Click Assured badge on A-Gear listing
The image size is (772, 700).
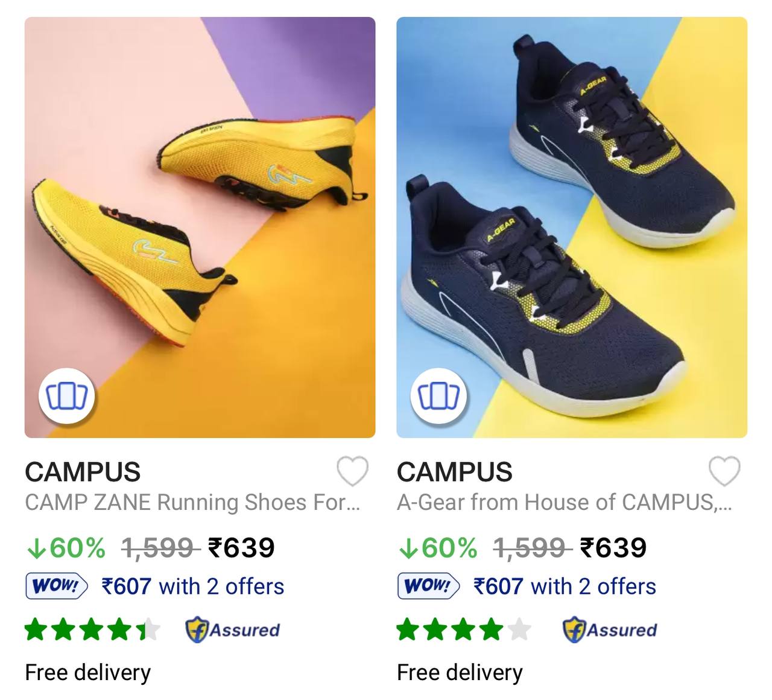tap(609, 630)
